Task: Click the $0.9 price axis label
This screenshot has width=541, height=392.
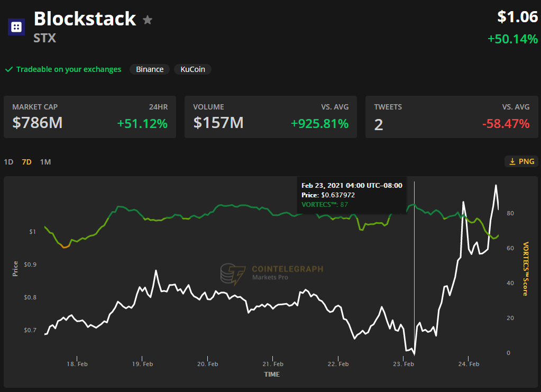Action: (x=30, y=265)
